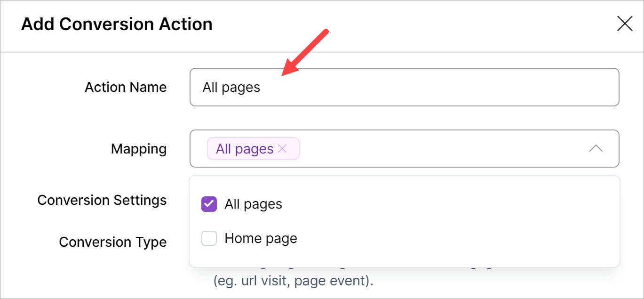This screenshot has height=299, width=644.
Task: Choose the Home page option label in the list
Action: coord(261,239)
